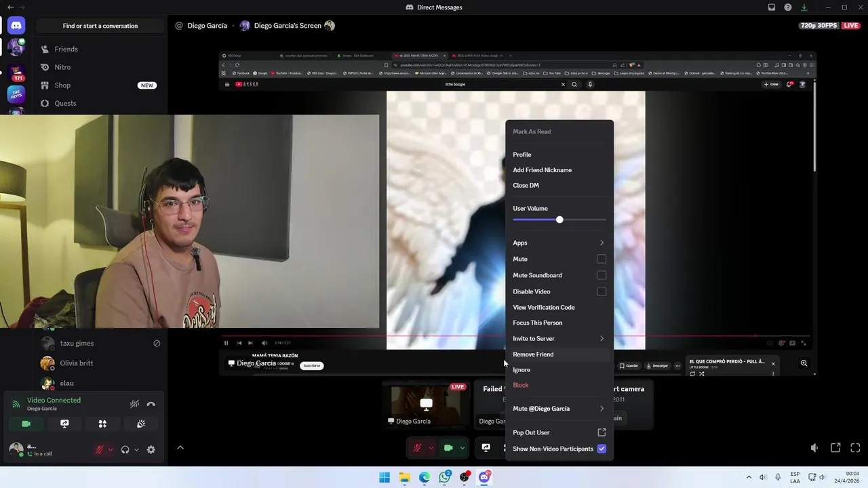This screenshot has width=868, height=488.
Task: Open camera options dropdown in call bar
Action: pyautogui.click(x=462, y=448)
